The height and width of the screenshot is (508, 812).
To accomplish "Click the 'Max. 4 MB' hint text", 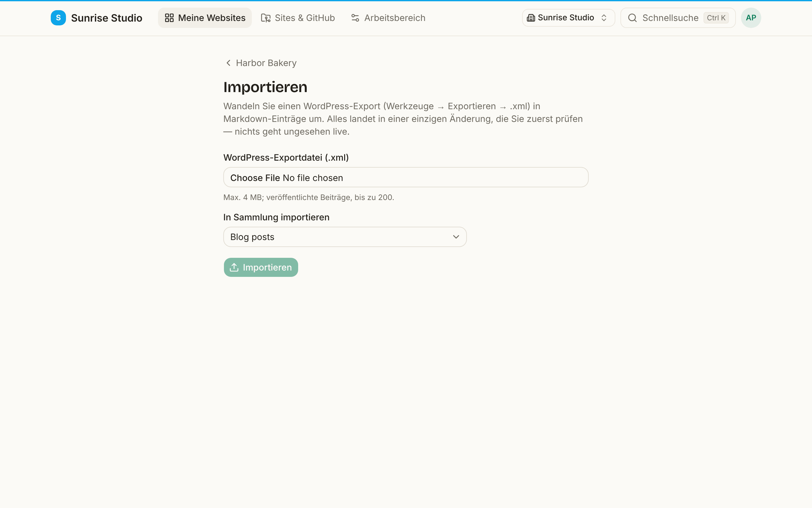I will click(309, 197).
